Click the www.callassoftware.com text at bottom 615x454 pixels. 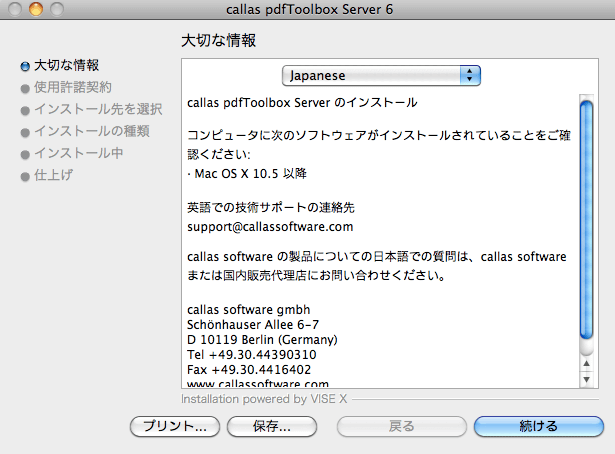(258, 383)
